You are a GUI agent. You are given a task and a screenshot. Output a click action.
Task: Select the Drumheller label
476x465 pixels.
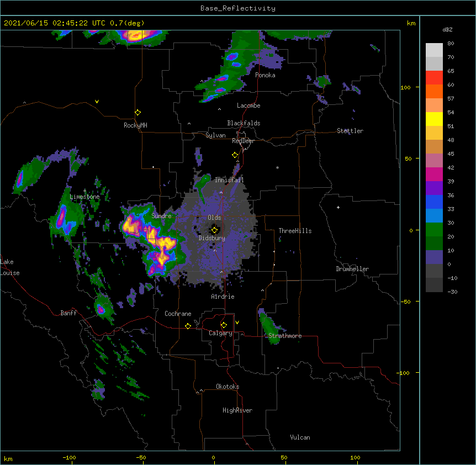click(x=352, y=269)
